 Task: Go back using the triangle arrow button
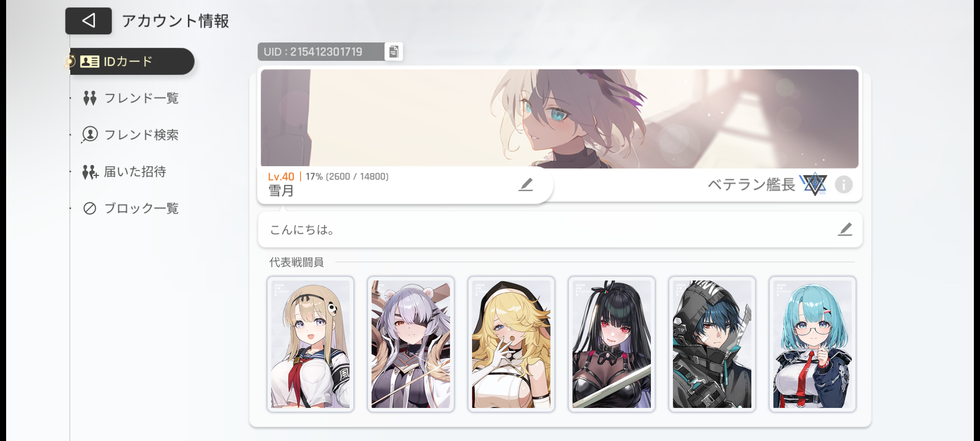point(89,21)
